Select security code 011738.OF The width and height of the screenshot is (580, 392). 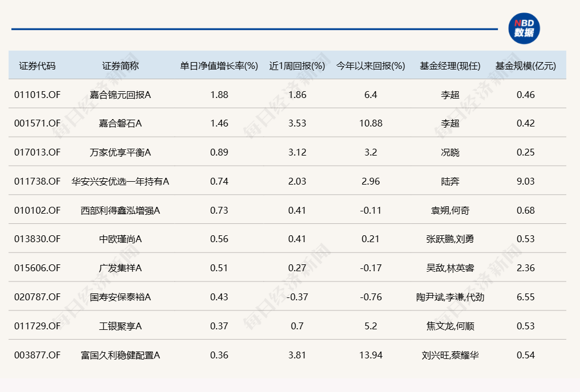[38, 181]
